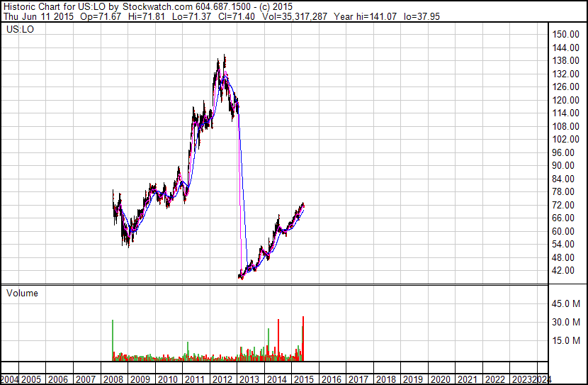Click the 2012 price peak near 141
588x385 pixels.
(x=225, y=55)
